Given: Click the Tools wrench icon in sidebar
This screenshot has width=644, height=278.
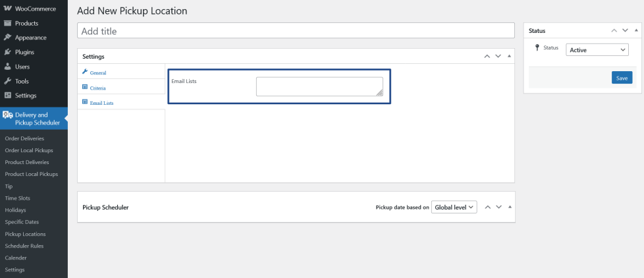Looking at the screenshot, I should (x=7, y=81).
